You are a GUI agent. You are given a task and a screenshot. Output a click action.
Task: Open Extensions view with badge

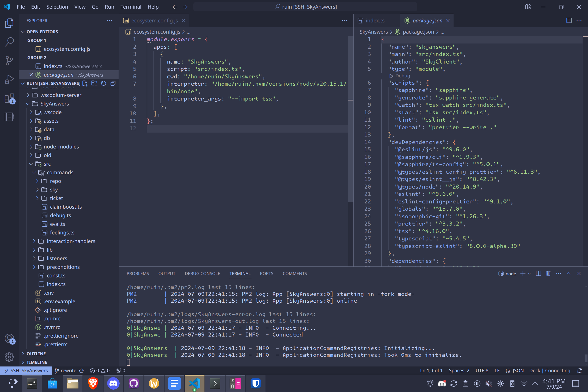9,98
